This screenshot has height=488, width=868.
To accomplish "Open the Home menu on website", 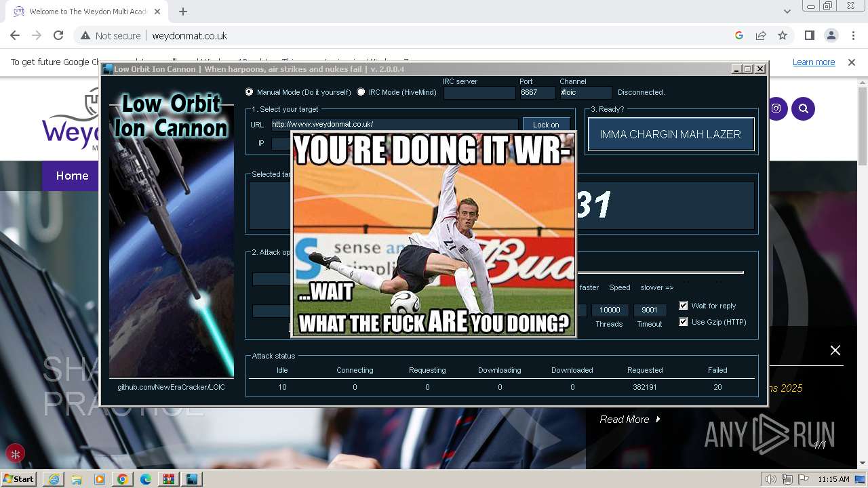I will pos(72,176).
